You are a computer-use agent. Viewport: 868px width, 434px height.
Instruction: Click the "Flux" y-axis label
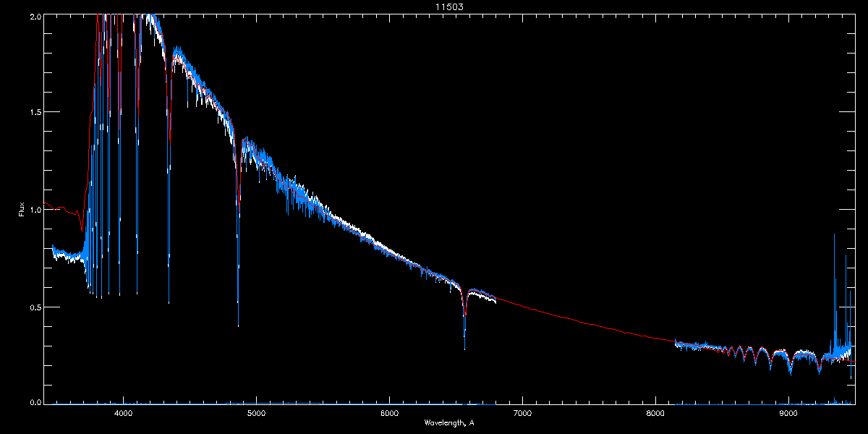[21, 209]
